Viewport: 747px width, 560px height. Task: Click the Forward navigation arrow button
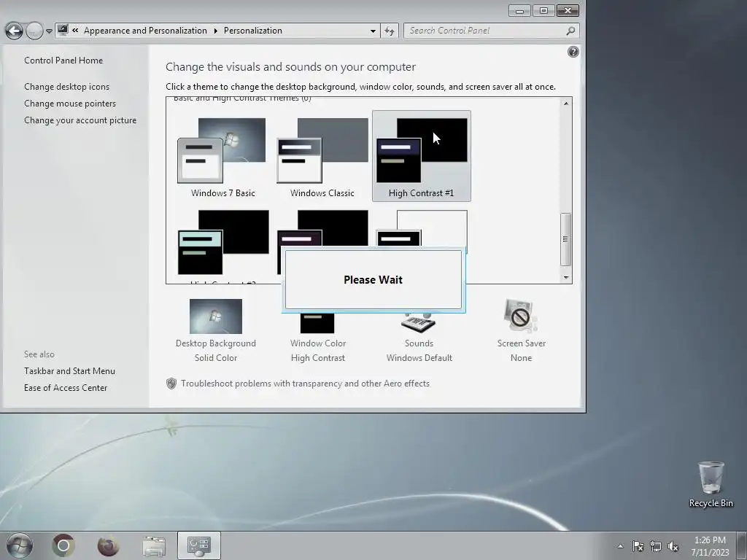pyautogui.click(x=34, y=31)
